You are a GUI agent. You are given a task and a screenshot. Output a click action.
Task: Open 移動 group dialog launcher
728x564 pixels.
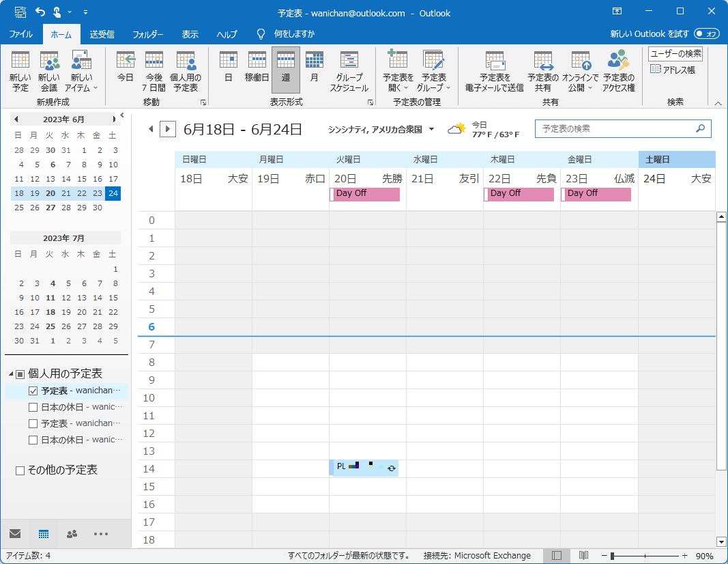(x=203, y=102)
